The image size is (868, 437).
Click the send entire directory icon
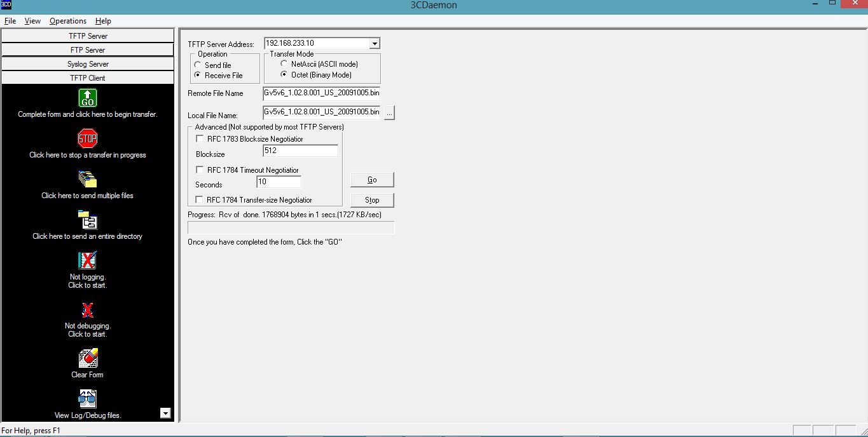(x=88, y=220)
